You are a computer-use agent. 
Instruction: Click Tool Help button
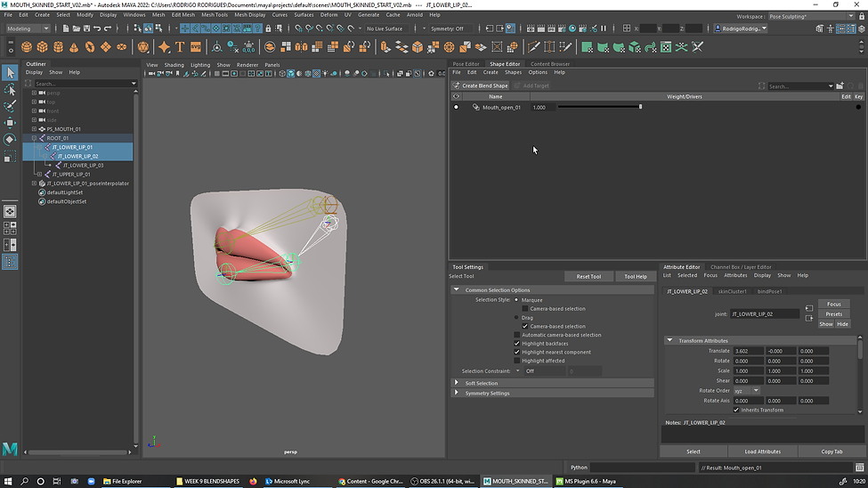[635, 276]
